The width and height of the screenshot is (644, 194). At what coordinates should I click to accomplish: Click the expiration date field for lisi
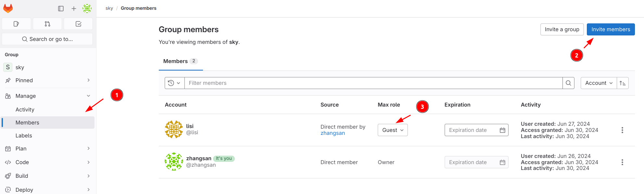pos(473,130)
